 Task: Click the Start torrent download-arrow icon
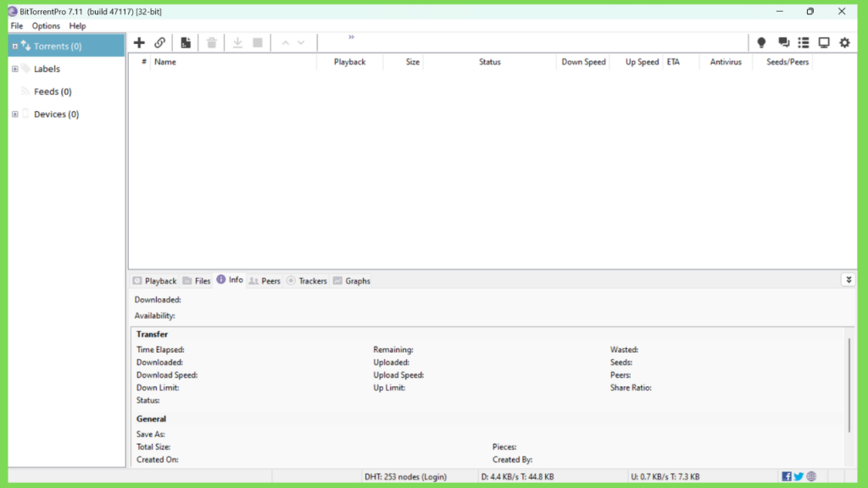pos(237,42)
